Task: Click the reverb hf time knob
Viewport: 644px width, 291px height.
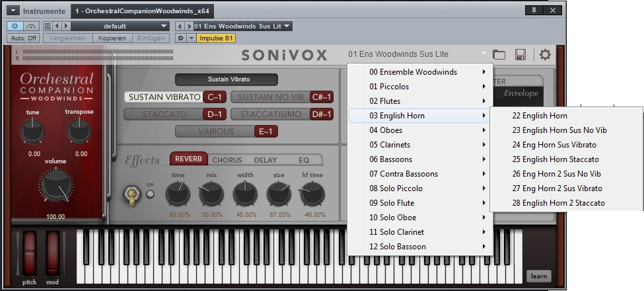Action: (x=312, y=194)
